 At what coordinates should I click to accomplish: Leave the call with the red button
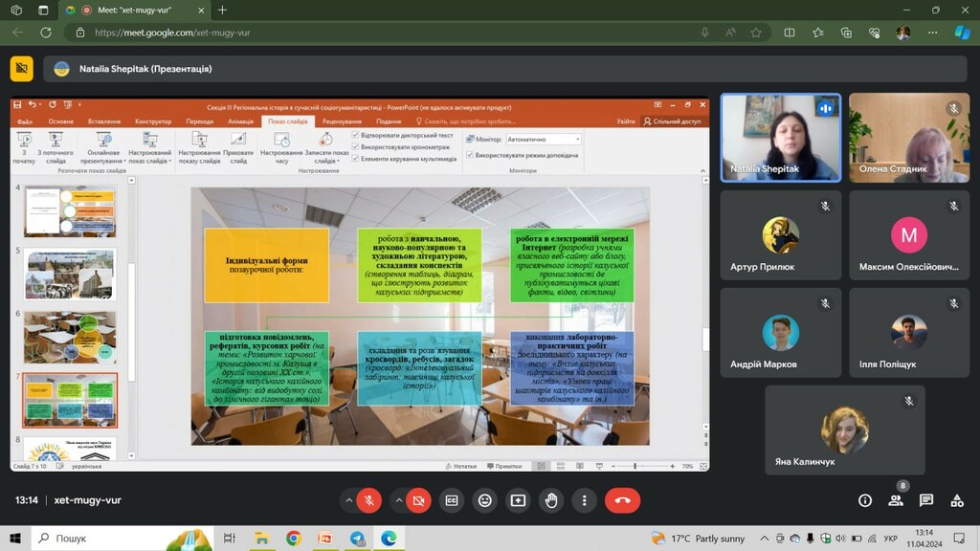click(622, 499)
